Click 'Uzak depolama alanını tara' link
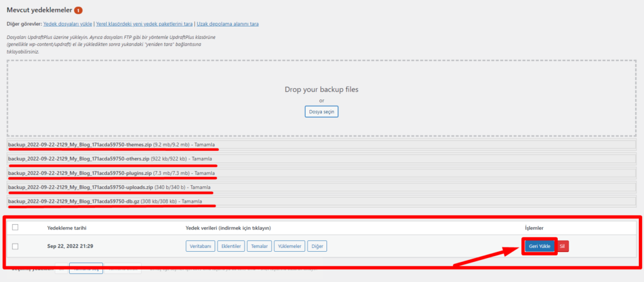 click(228, 24)
